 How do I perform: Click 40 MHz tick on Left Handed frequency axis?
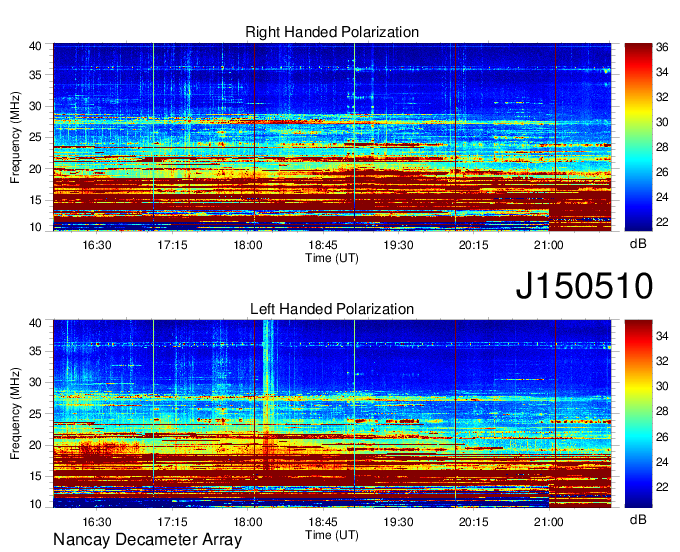[x=35, y=323]
